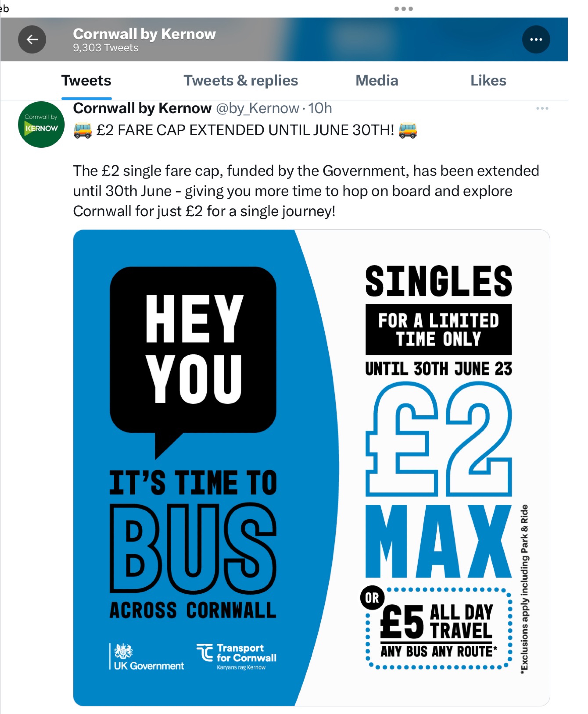The width and height of the screenshot is (588, 714).
Task: Open the tweet's three-dot options menu
Action: click(x=542, y=108)
